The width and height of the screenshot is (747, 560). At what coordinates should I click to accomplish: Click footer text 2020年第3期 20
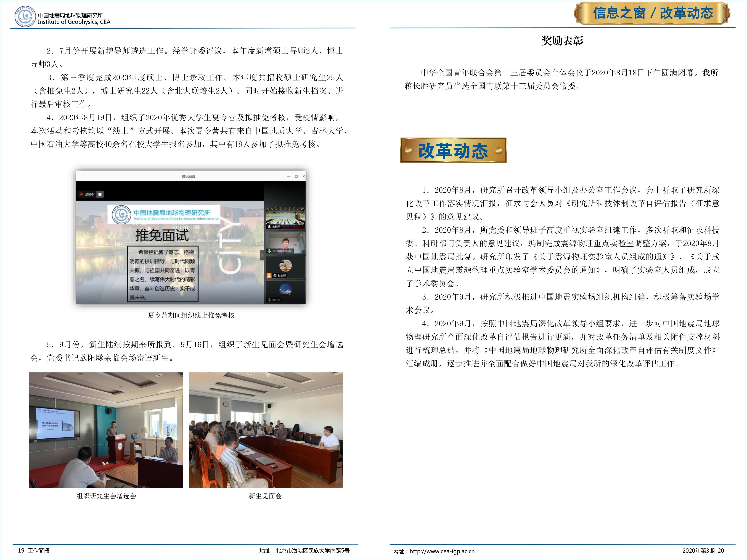[x=703, y=551]
